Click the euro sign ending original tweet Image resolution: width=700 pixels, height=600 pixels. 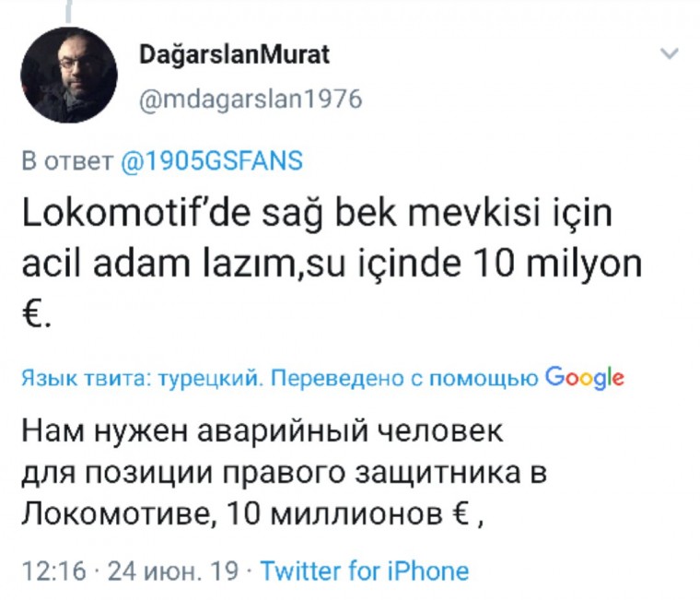pos(35,316)
